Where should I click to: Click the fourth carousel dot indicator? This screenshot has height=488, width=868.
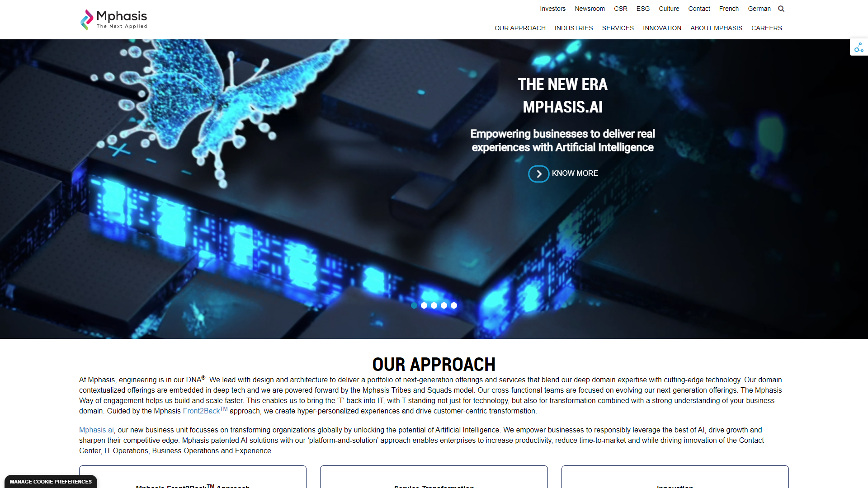[445, 305]
